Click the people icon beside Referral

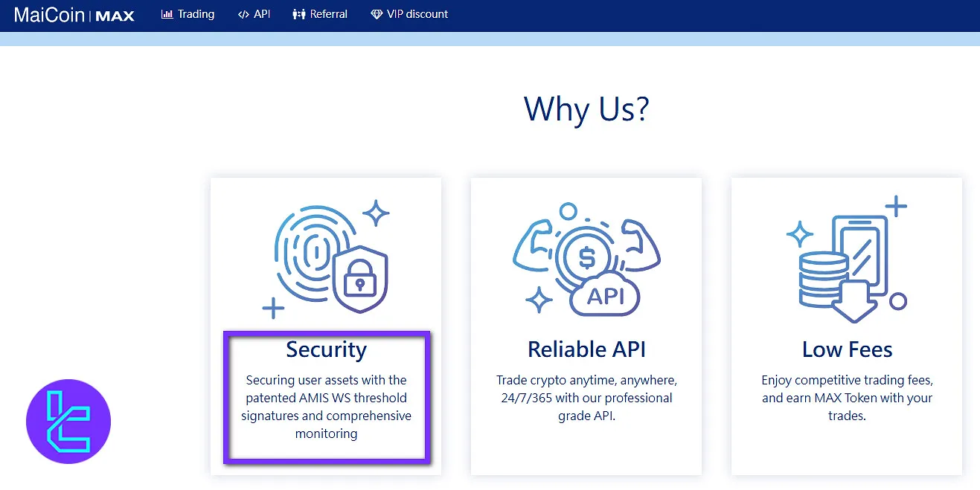click(x=299, y=14)
